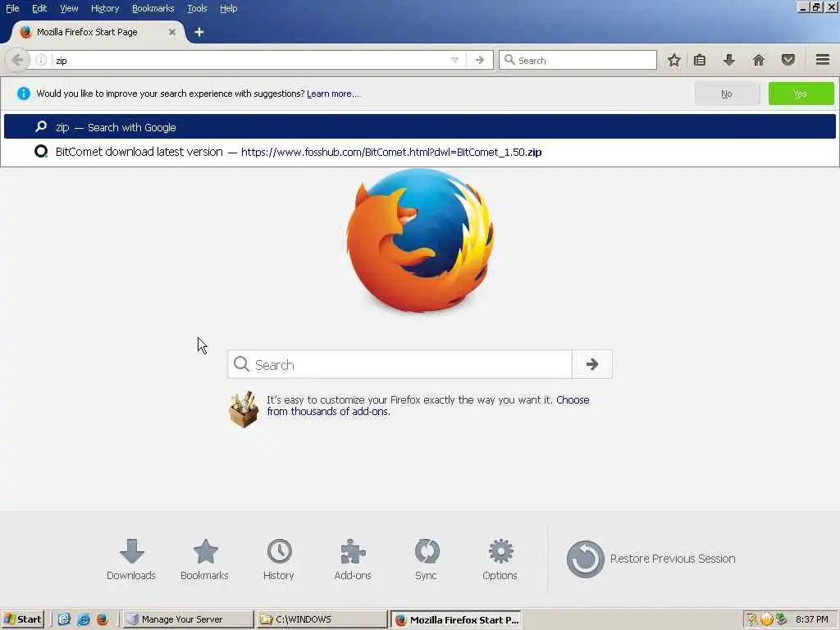Open the History menu
Image resolution: width=840 pixels, height=630 pixels.
105,8
